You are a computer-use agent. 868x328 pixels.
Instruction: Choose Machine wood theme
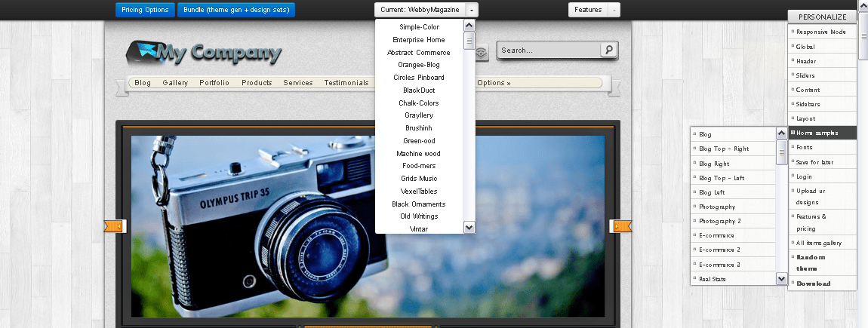419,153
